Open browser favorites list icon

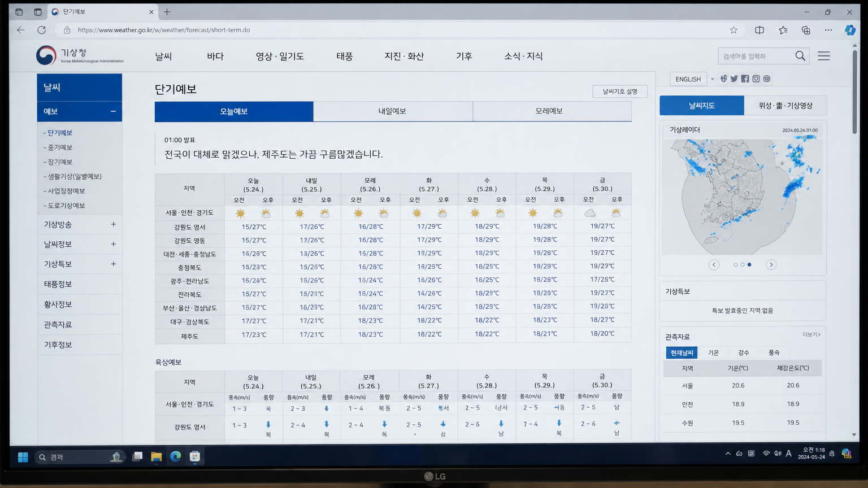(783, 30)
